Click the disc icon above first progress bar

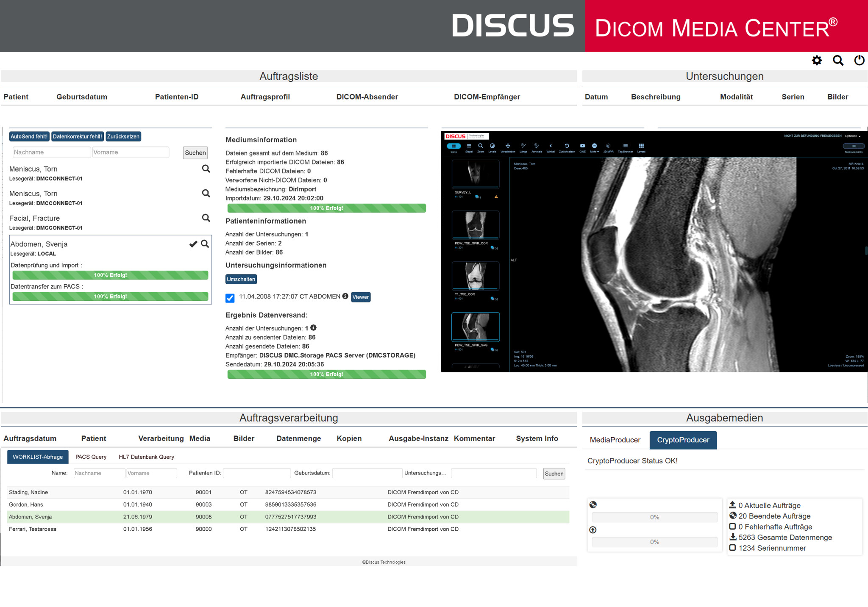click(593, 504)
